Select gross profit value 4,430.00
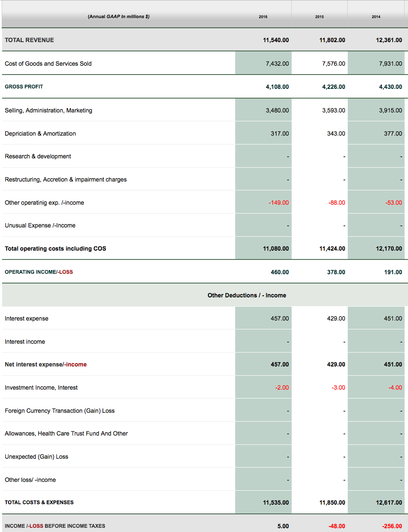This screenshot has width=408, height=532. coord(390,87)
